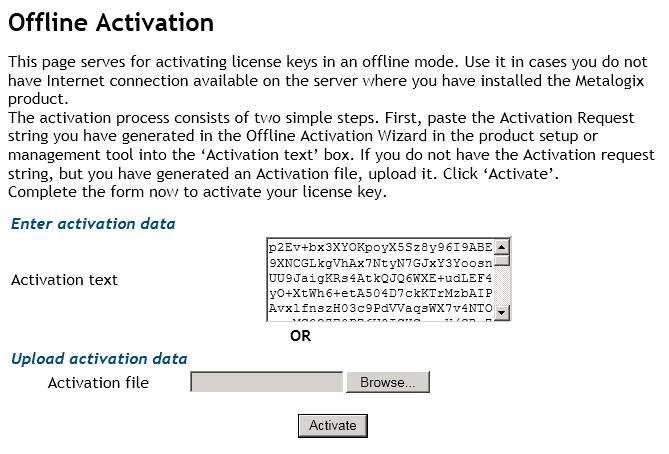Open the Browse file chooser

388,382
